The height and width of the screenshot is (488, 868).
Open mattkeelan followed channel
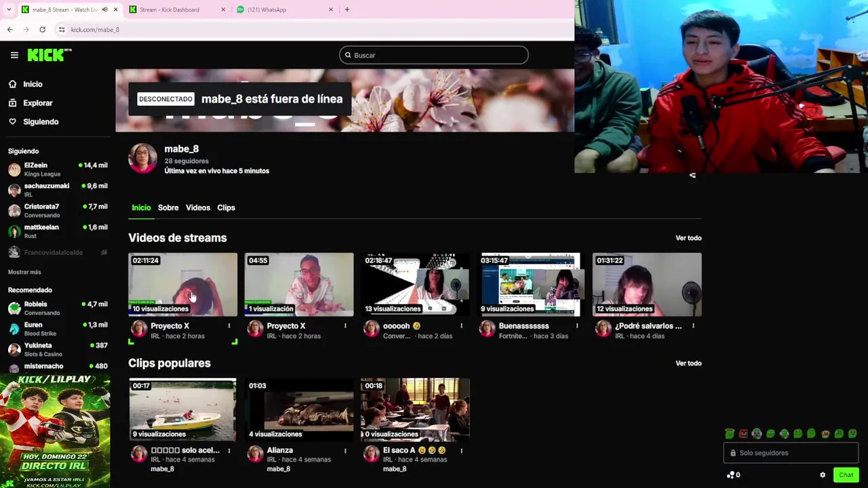(58, 231)
